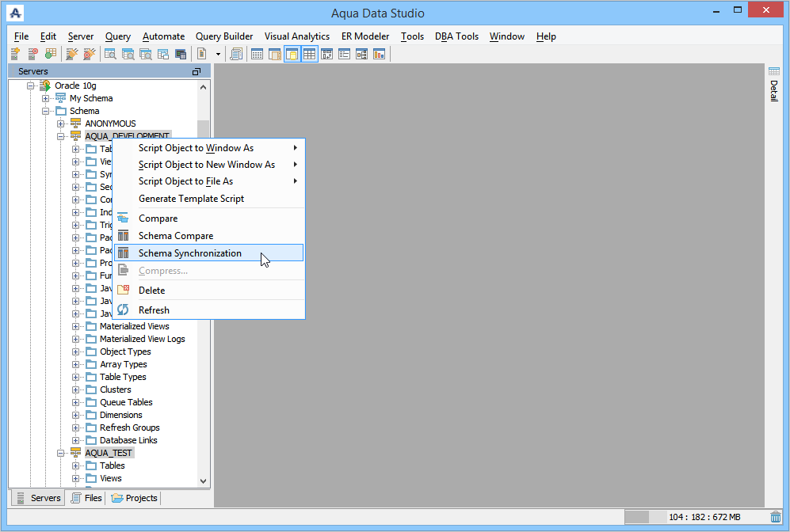Undock the Servers panel with restore icon
This screenshot has height=532, width=790.
197,71
